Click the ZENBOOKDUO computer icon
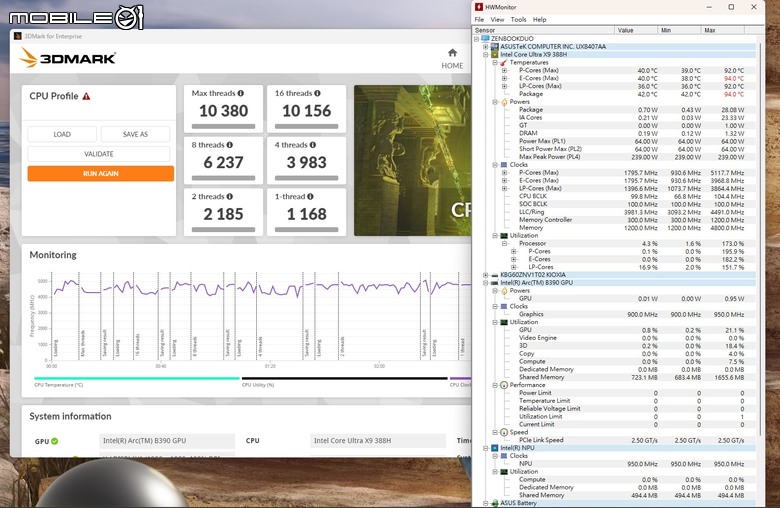Viewport: 780px width, 508px height. (x=486, y=38)
